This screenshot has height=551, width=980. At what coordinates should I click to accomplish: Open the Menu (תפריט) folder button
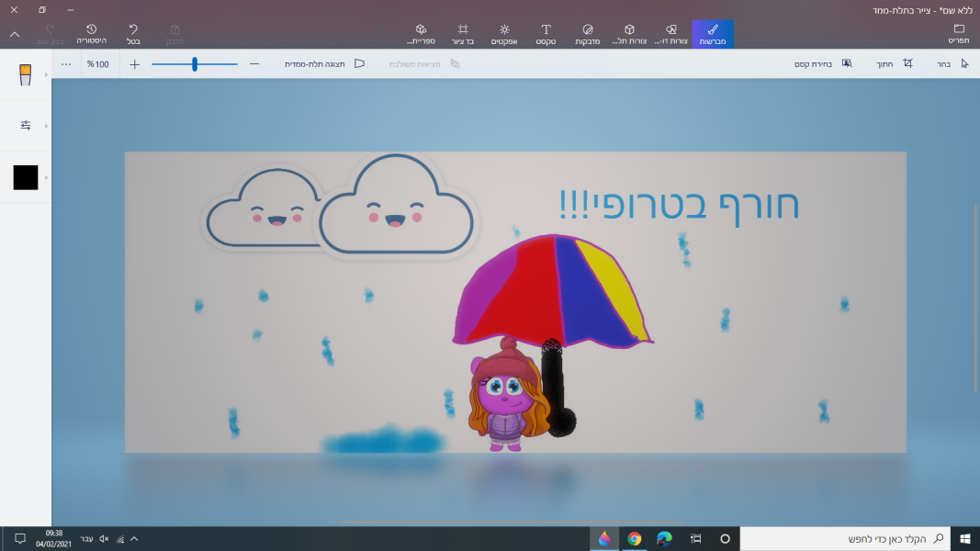(x=959, y=34)
